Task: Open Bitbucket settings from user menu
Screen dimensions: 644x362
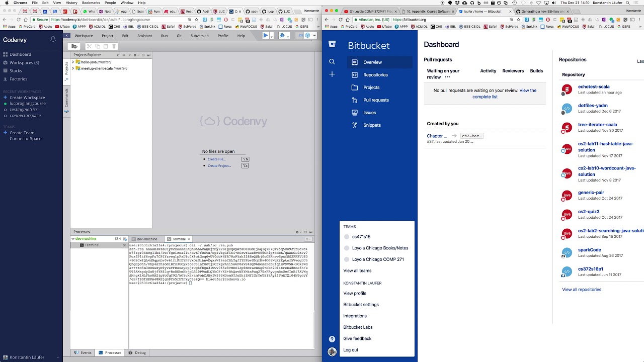Action: (x=361, y=305)
